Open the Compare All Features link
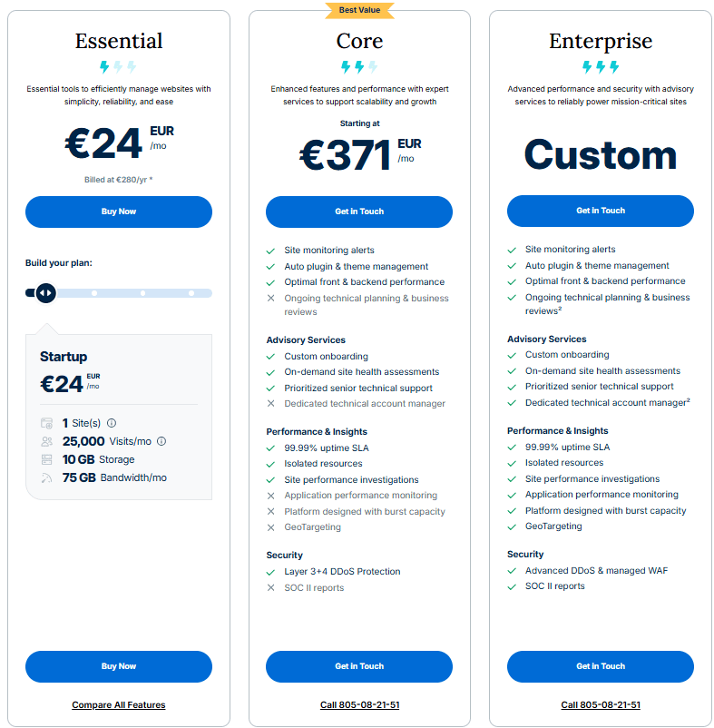The width and height of the screenshot is (714, 728). [119, 704]
